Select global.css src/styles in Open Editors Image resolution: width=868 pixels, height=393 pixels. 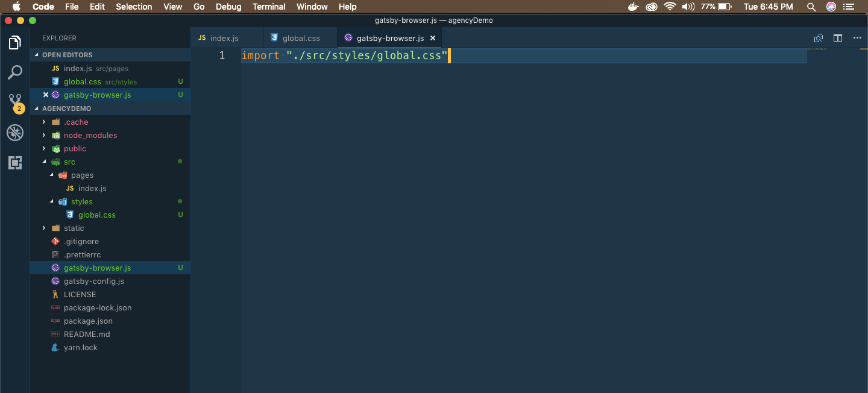(x=110, y=81)
